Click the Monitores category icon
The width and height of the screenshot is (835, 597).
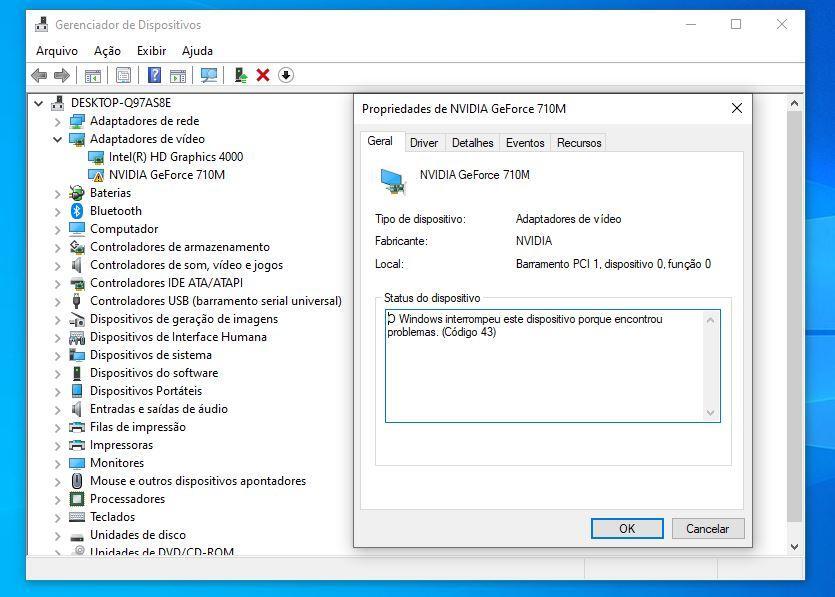[77, 463]
